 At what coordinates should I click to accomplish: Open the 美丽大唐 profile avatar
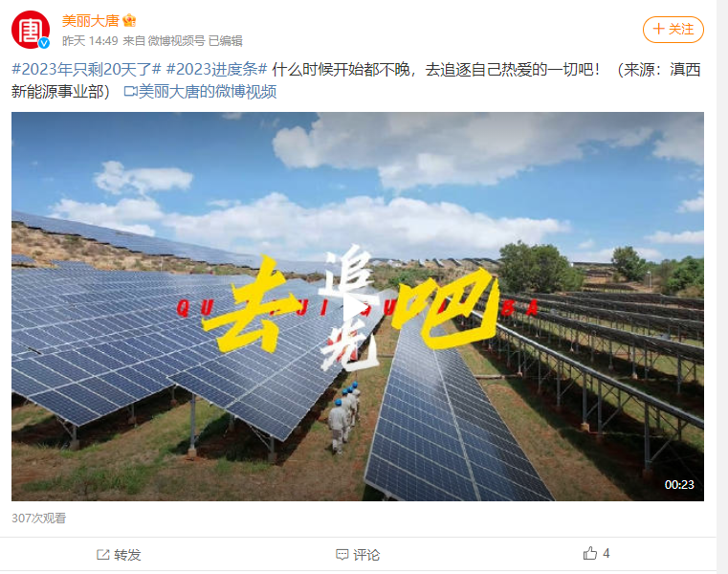pyautogui.click(x=31, y=30)
